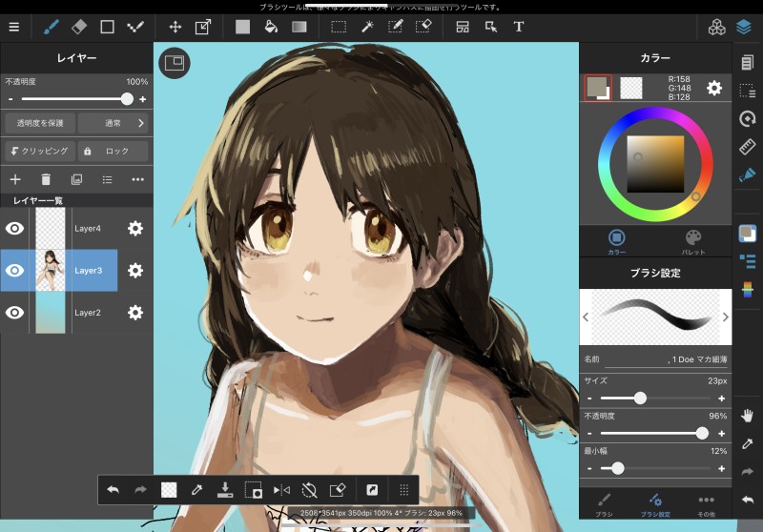The width and height of the screenshot is (763, 532).
Task: Select the Text tool
Action: click(x=519, y=27)
